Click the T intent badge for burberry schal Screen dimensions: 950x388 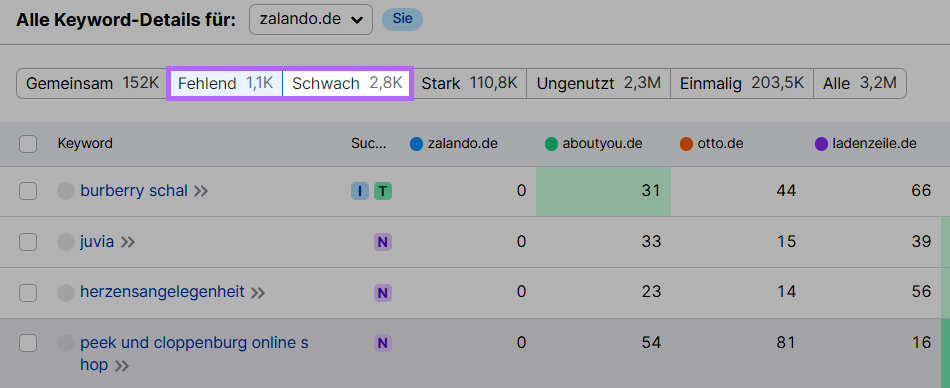383,192
